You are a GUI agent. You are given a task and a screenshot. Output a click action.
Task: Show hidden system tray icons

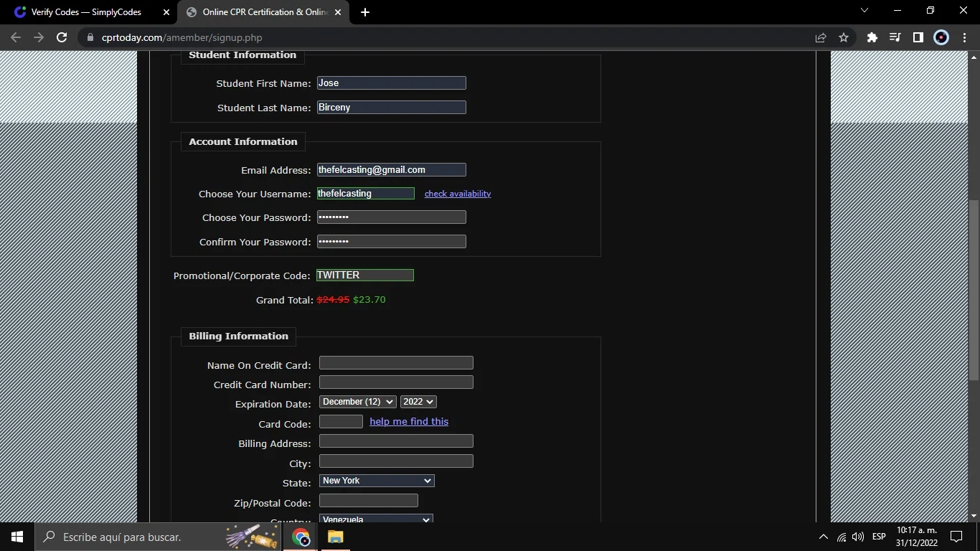click(x=823, y=537)
